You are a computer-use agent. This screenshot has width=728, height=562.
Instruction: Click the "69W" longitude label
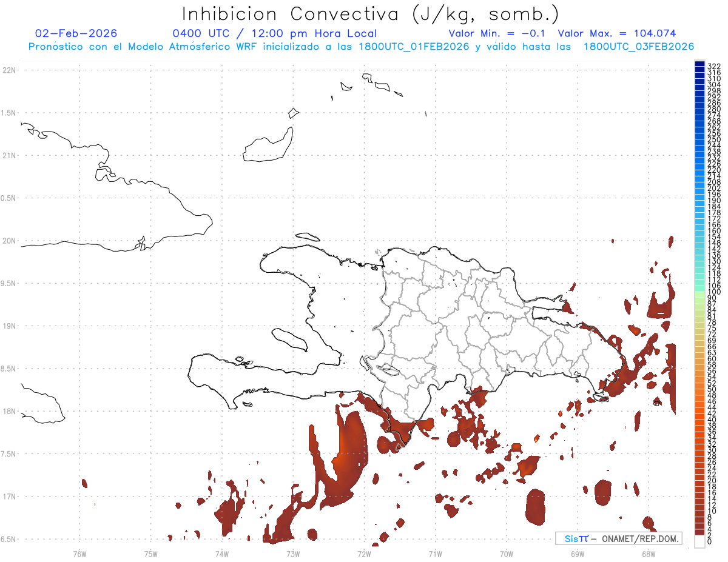pos(577,554)
